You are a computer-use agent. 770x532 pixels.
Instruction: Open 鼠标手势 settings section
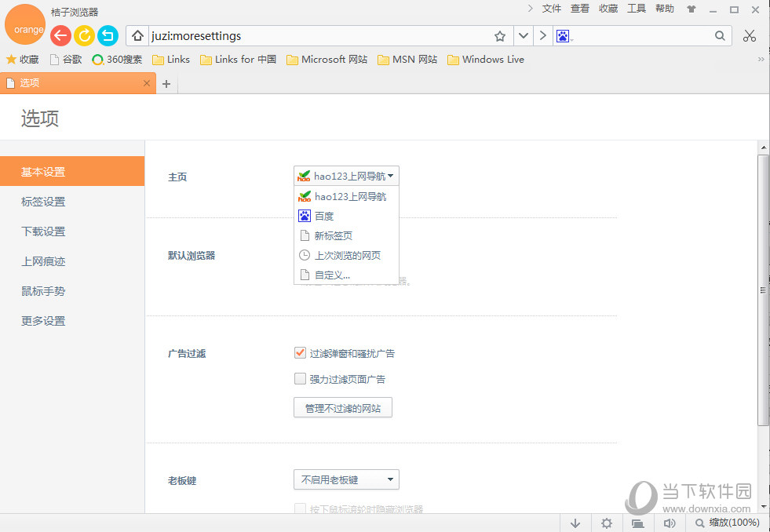[43, 291]
